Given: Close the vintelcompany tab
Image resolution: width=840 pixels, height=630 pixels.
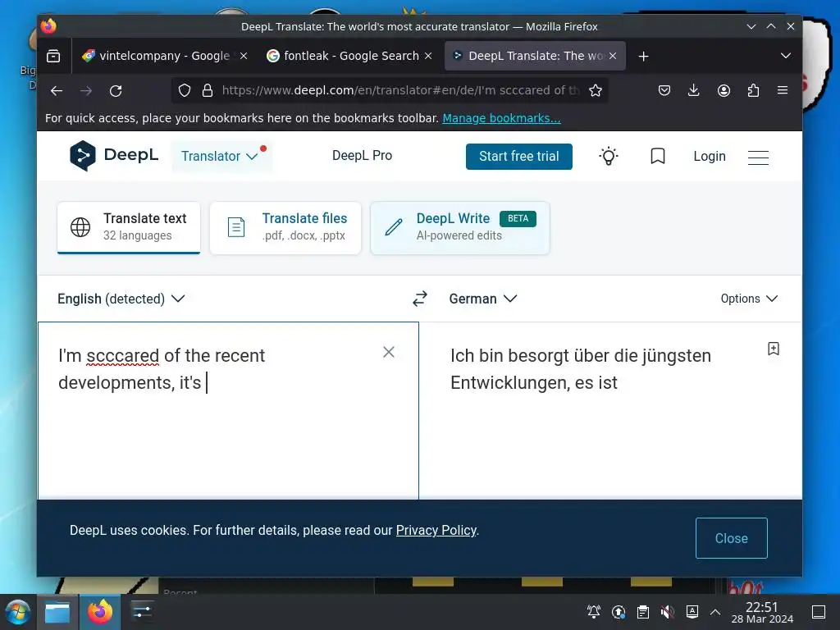Looking at the screenshot, I should click(244, 56).
